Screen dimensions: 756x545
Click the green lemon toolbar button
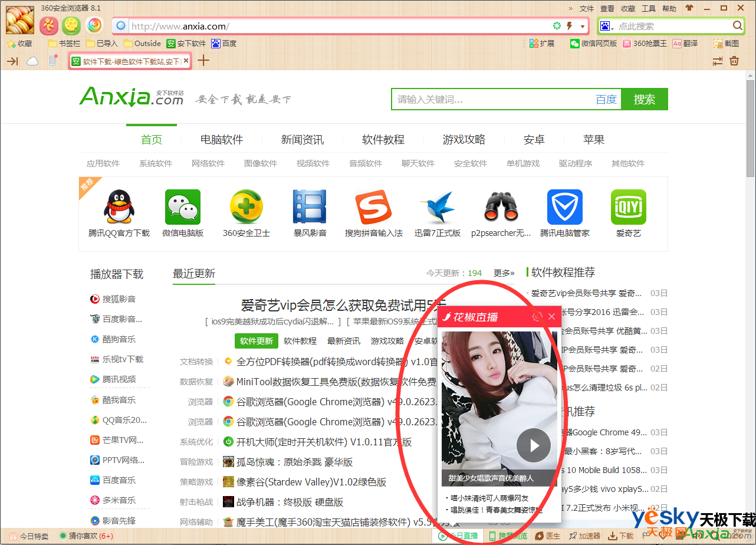tap(71, 25)
